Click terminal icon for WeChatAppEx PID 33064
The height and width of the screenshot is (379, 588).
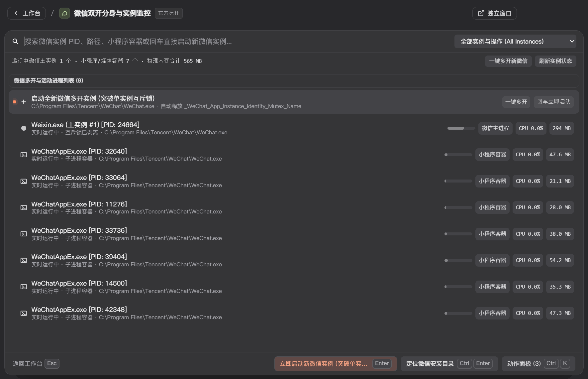click(x=24, y=181)
